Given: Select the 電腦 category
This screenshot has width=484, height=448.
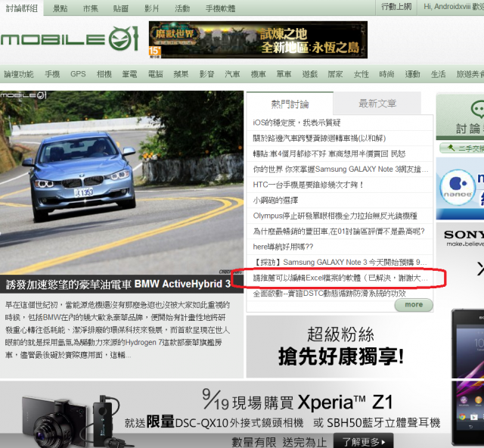Looking at the screenshot, I should [x=155, y=74].
